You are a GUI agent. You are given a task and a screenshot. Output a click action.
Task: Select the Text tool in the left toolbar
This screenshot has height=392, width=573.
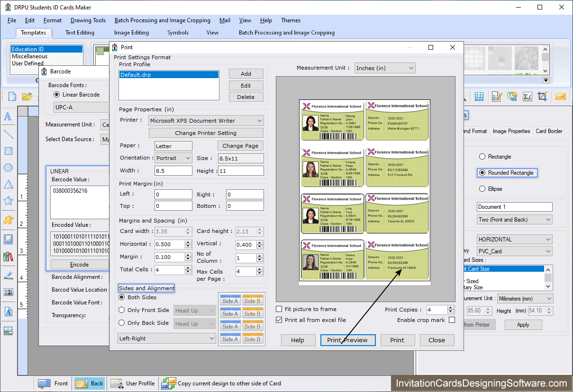8,116
